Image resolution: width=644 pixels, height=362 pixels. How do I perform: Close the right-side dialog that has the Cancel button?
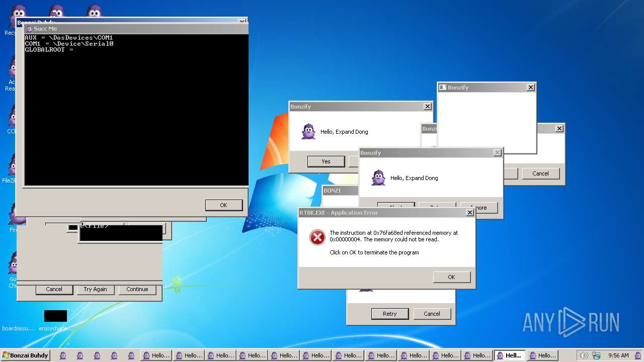(559, 129)
